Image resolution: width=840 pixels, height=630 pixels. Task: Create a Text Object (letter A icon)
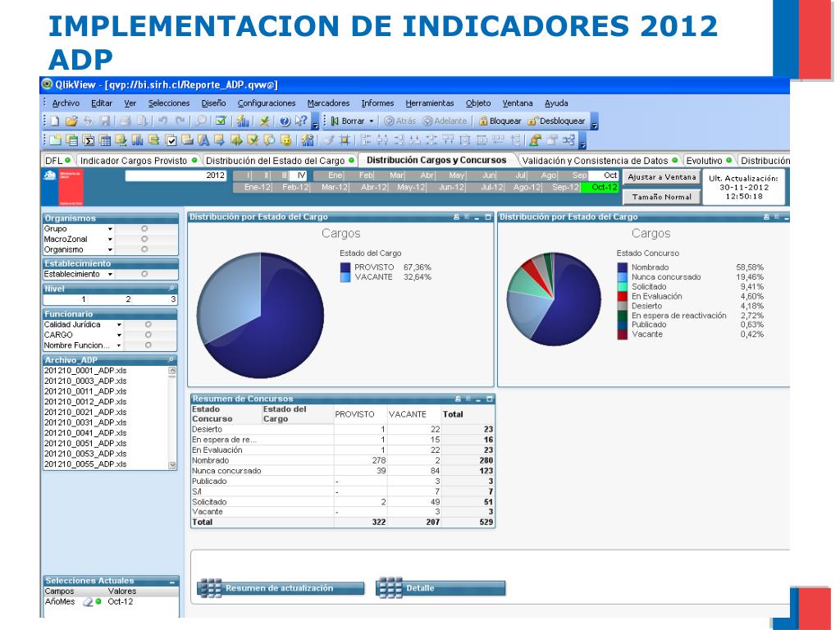203,140
